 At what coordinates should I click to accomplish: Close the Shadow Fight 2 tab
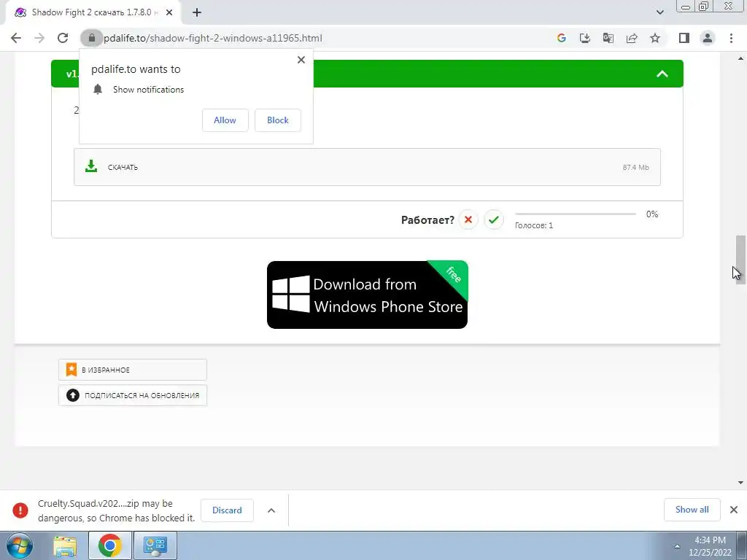click(x=169, y=12)
